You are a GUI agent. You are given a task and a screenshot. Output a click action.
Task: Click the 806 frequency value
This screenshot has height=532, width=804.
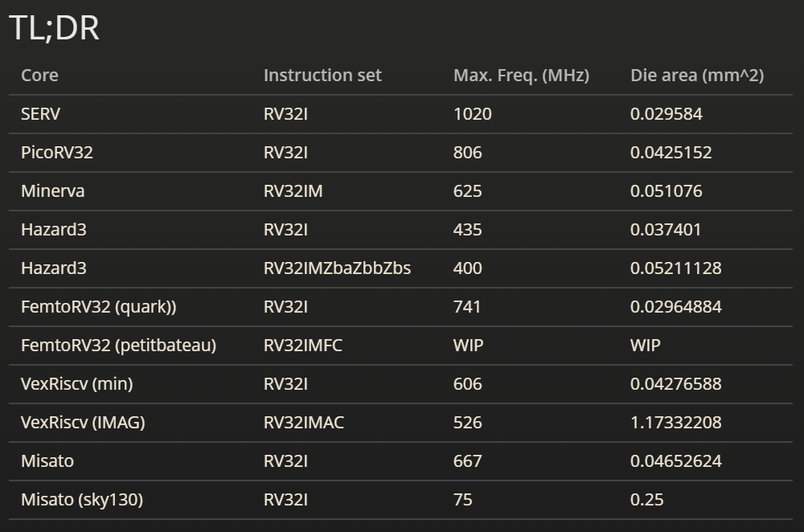coord(468,152)
